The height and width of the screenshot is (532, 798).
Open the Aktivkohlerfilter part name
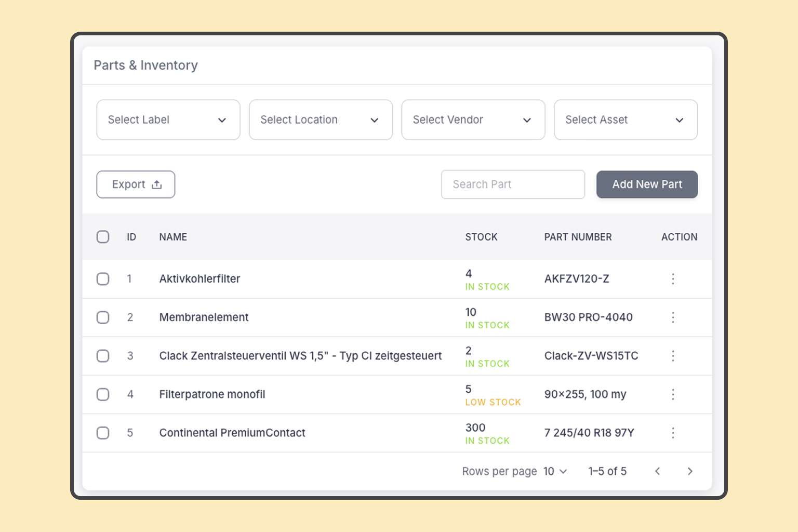point(199,279)
